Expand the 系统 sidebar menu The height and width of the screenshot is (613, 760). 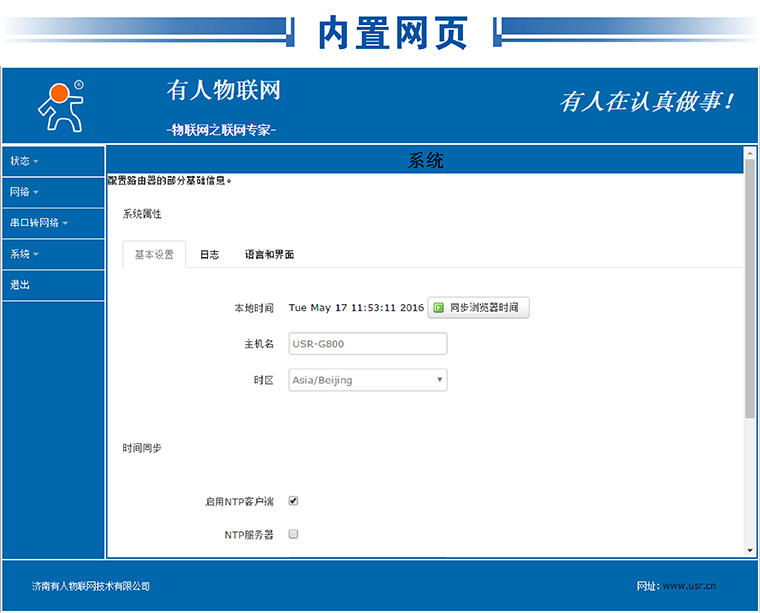(x=24, y=254)
